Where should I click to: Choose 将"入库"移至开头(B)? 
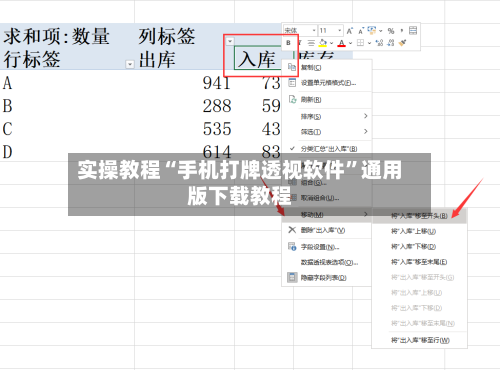419,216
